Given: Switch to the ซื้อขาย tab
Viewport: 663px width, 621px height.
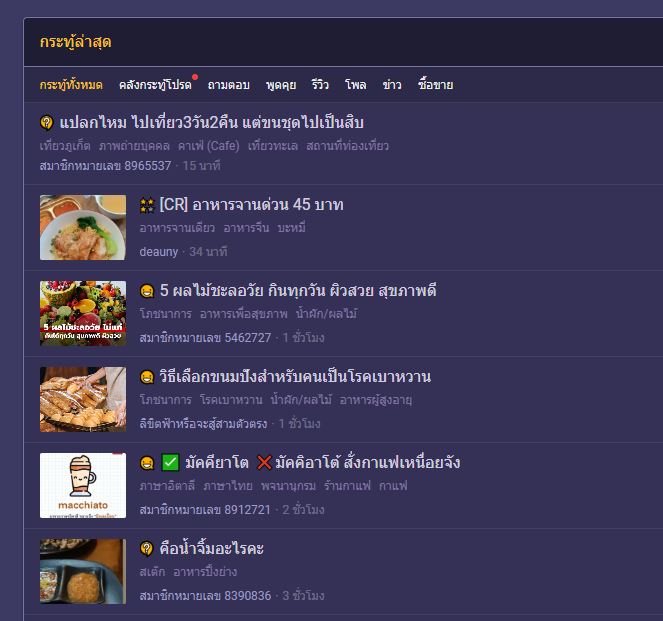Looking at the screenshot, I should [436, 85].
